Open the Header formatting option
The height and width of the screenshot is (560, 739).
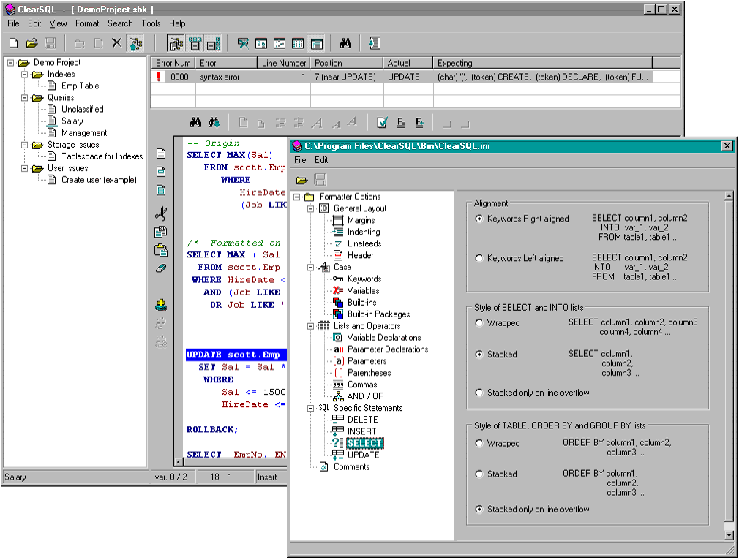coord(360,255)
